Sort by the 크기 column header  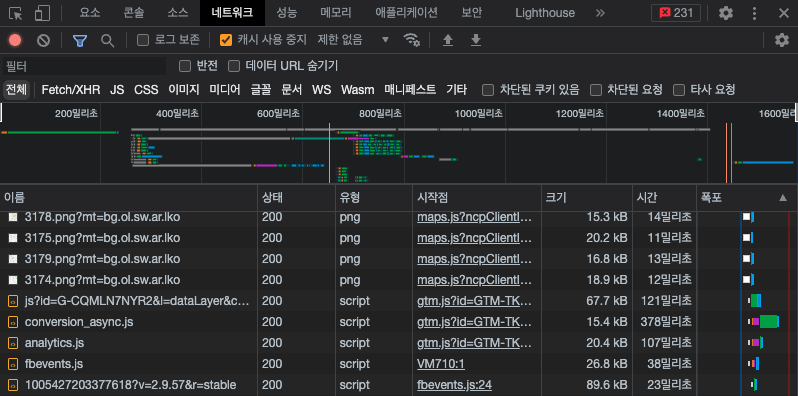587,198
